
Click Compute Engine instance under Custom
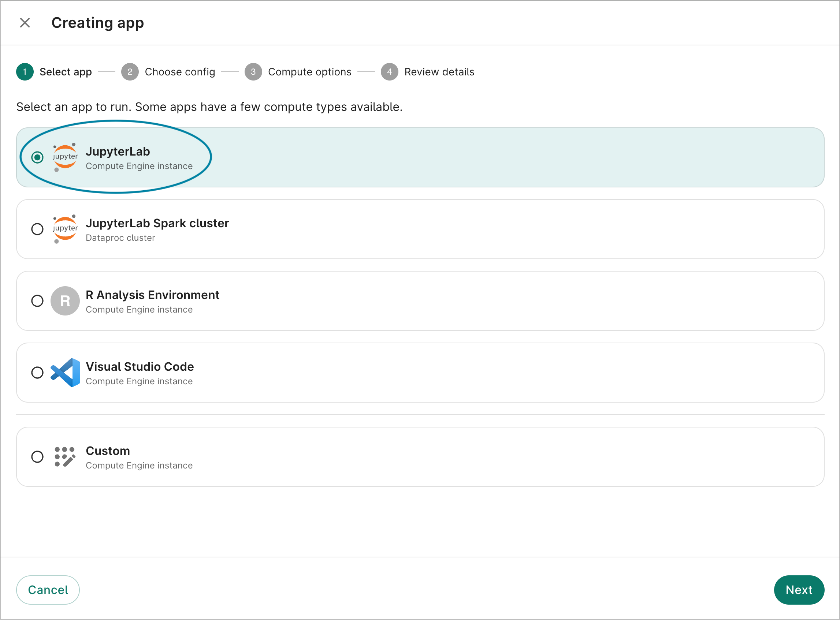coord(139,465)
